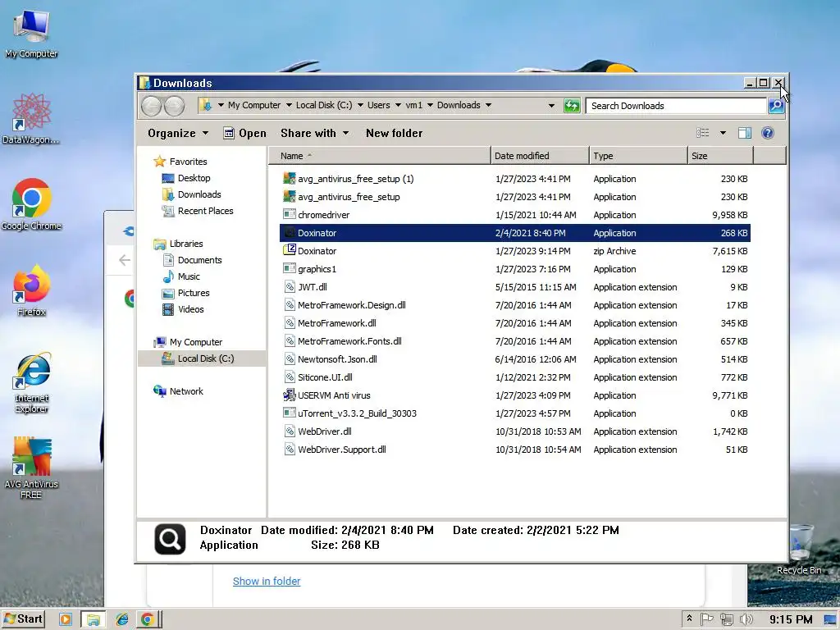Image resolution: width=840 pixels, height=630 pixels.
Task: Sort by the Size column header
Action: 720,156
